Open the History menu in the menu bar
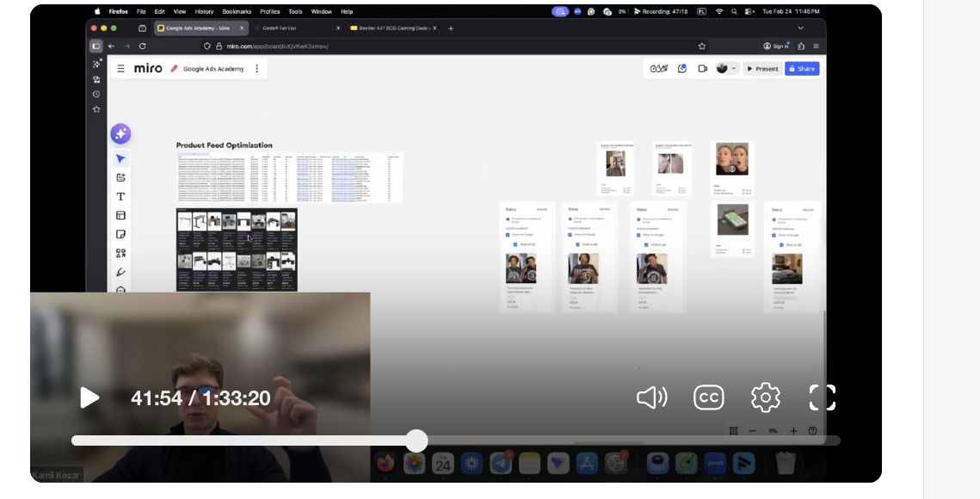The image size is (980, 499). click(x=204, y=11)
